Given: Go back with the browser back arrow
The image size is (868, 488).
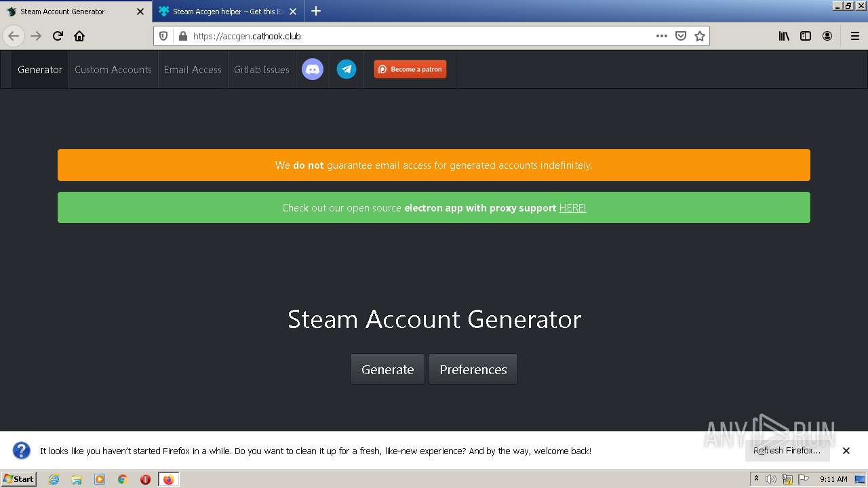Looking at the screenshot, I should point(14,36).
